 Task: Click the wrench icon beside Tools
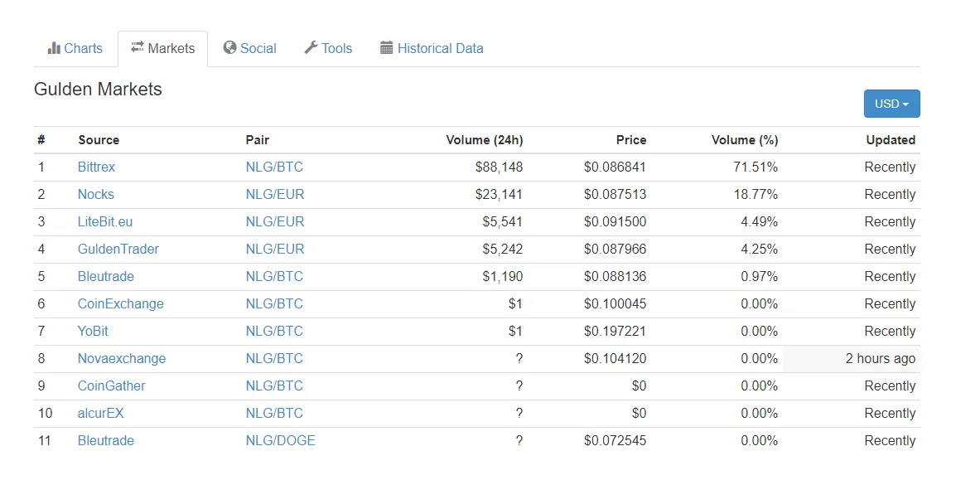pyautogui.click(x=311, y=47)
